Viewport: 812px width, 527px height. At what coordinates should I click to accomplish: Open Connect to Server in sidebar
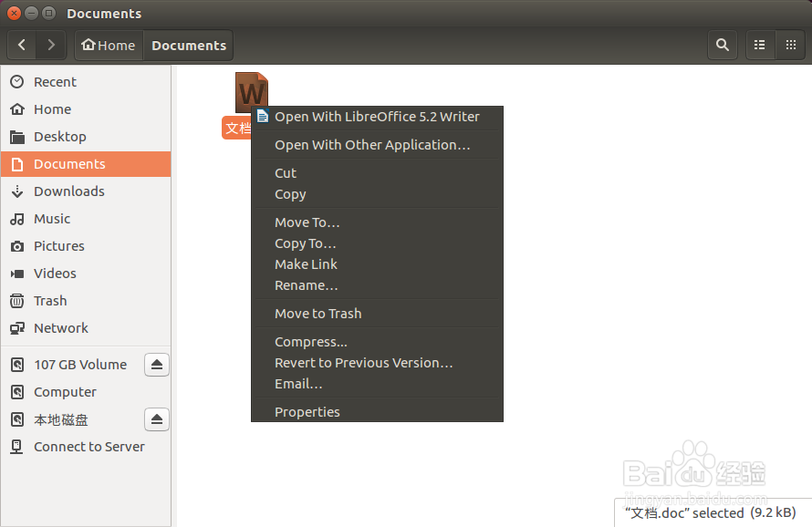point(86,447)
